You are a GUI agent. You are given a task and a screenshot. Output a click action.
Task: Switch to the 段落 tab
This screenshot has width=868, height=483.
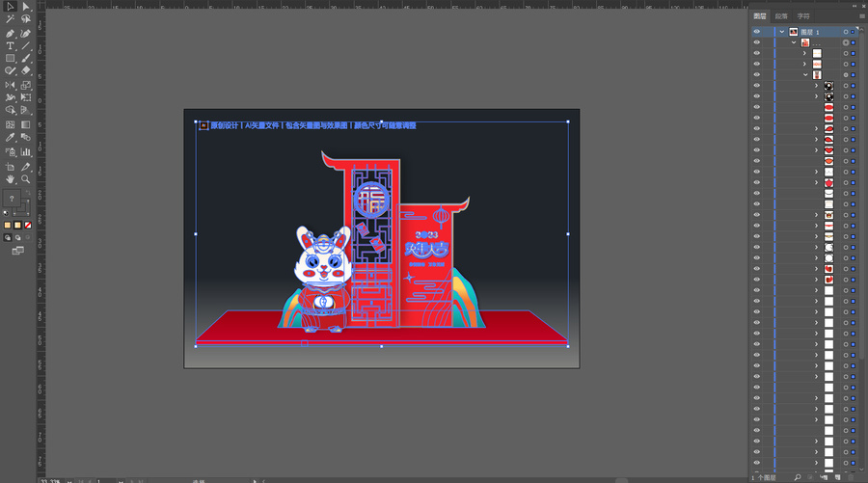[781, 16]
